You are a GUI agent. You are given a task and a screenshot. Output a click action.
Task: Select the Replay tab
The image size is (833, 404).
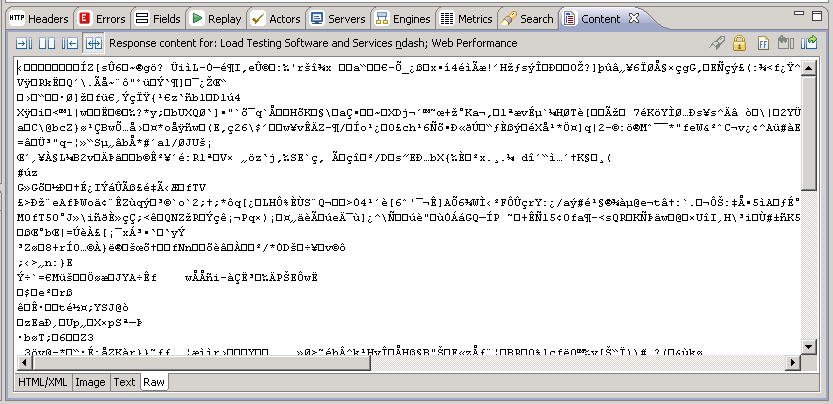[x=216, y=19]
